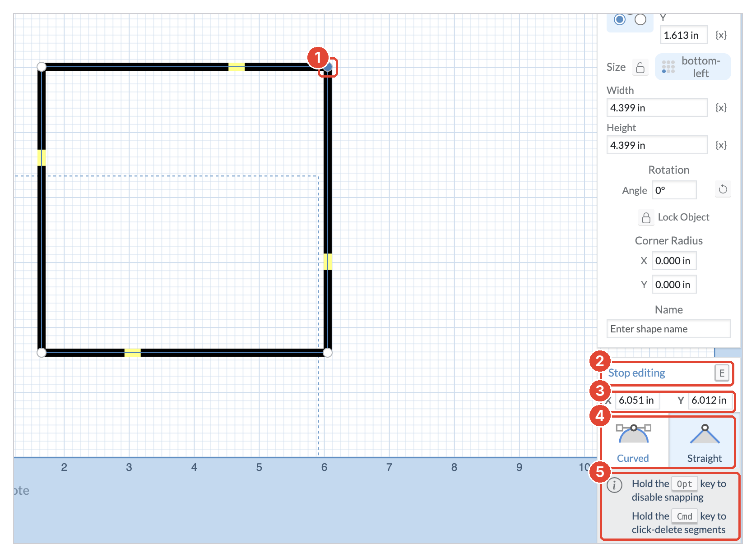Edit the node Y coordinate 6.012 in field
This screenshot has width=756, height=557.
point(710,400)
